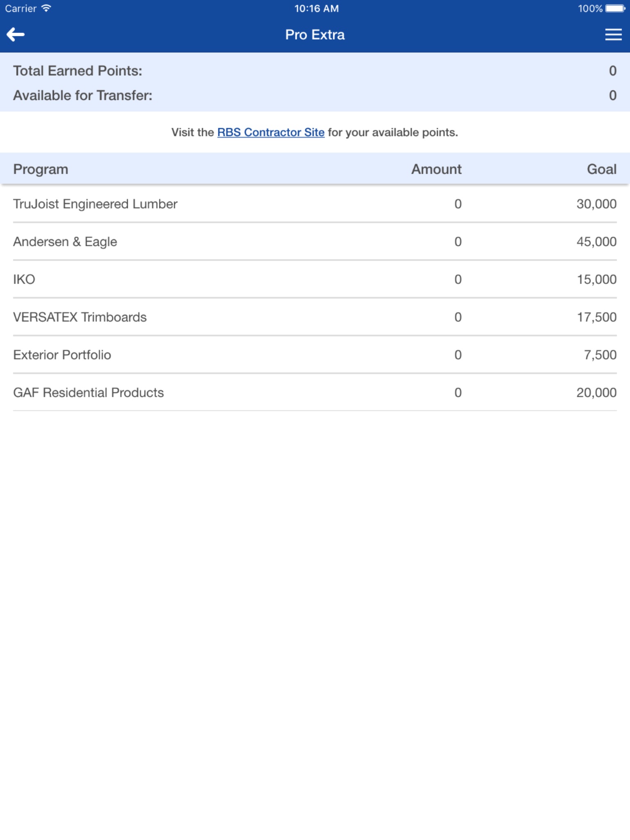This screenshot has width=630, height=840.
Task: Check the Wi-Fi status icon
Action: [46, 8]
